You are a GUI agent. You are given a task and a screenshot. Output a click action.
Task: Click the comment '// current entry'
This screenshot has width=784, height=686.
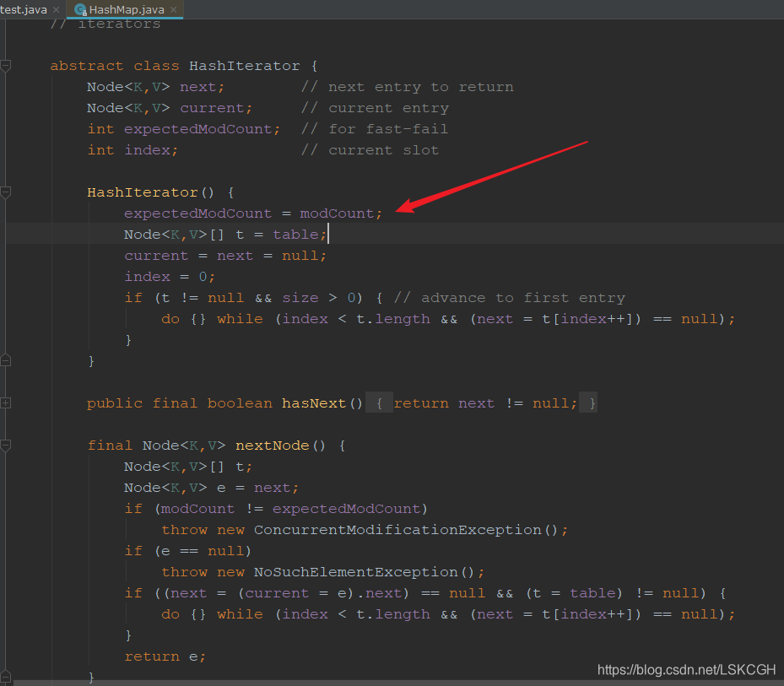[375, 108]
